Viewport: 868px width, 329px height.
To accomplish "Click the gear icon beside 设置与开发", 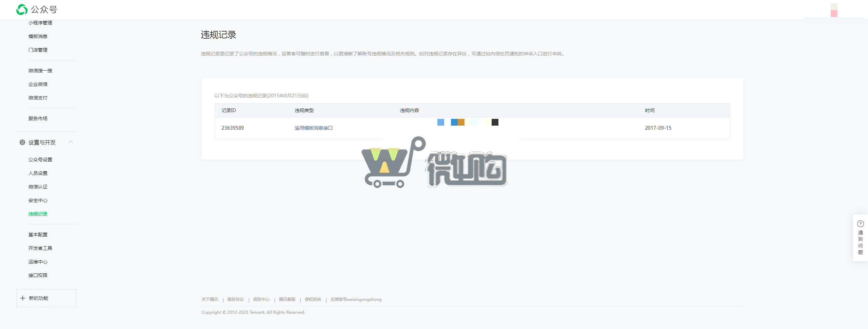I will 22,143.
